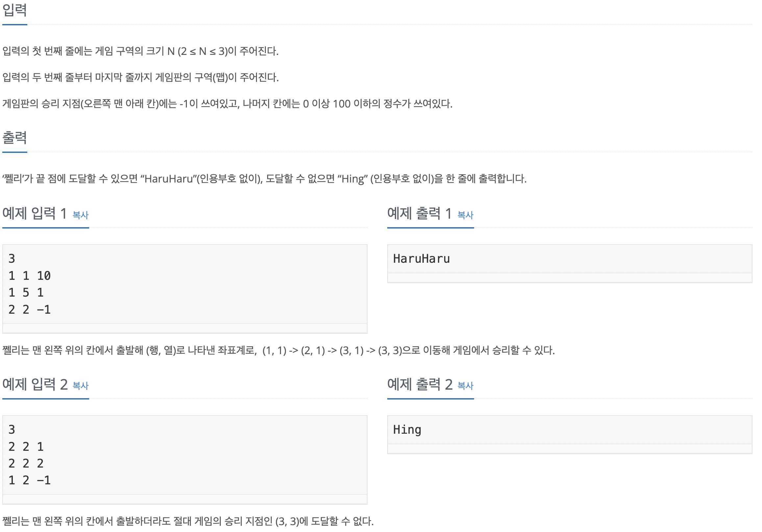This screenshot has height=532, width=762.
Task: Click the sentence describing game area size N
Action: [x=140, y=51]
